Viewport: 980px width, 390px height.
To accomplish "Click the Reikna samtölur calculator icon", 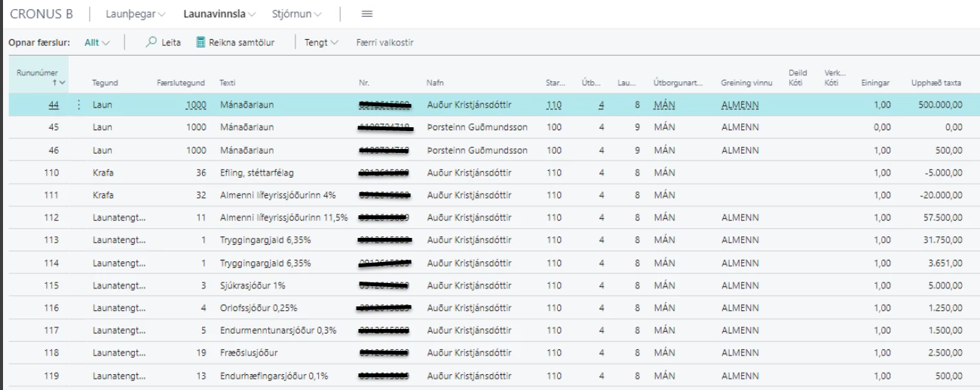I will click(201, 43).
